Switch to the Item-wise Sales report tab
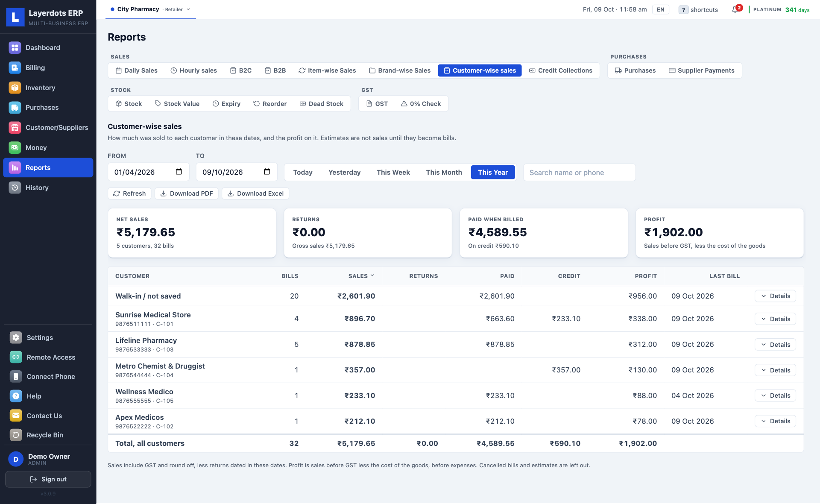This screenshot has height=504, width=820. click(328, 70)
